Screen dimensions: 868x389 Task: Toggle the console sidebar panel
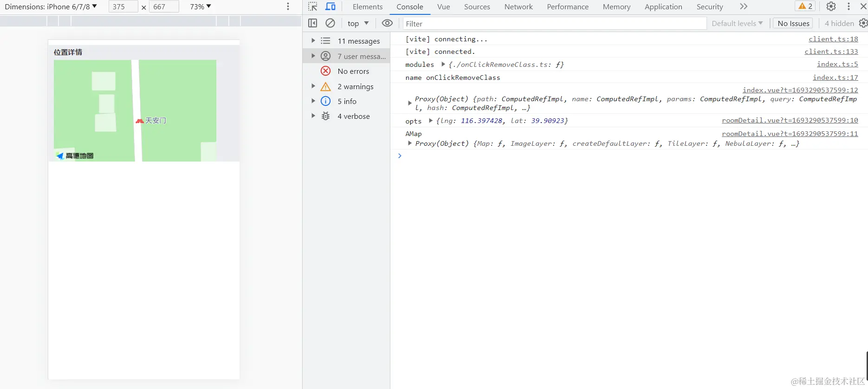pyautogui.click(x=313, y=23)
